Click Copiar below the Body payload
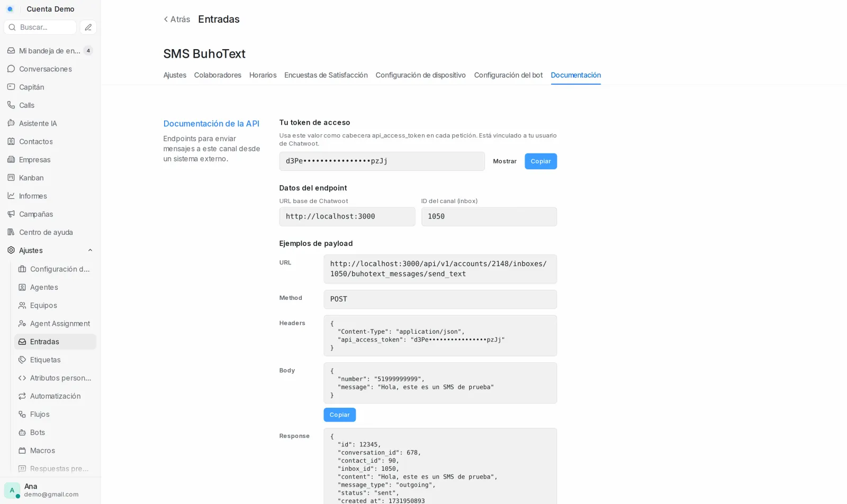Screen dimensions: 847x504 coord(339,415)
